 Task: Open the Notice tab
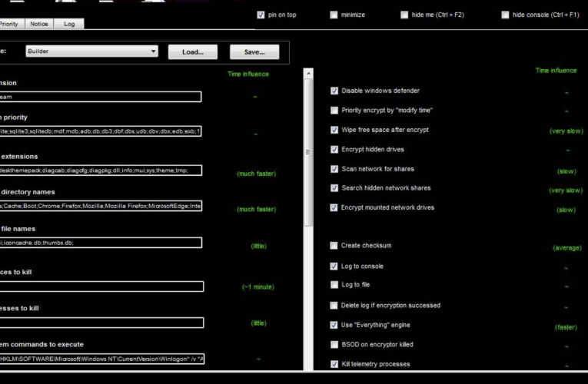39,24
